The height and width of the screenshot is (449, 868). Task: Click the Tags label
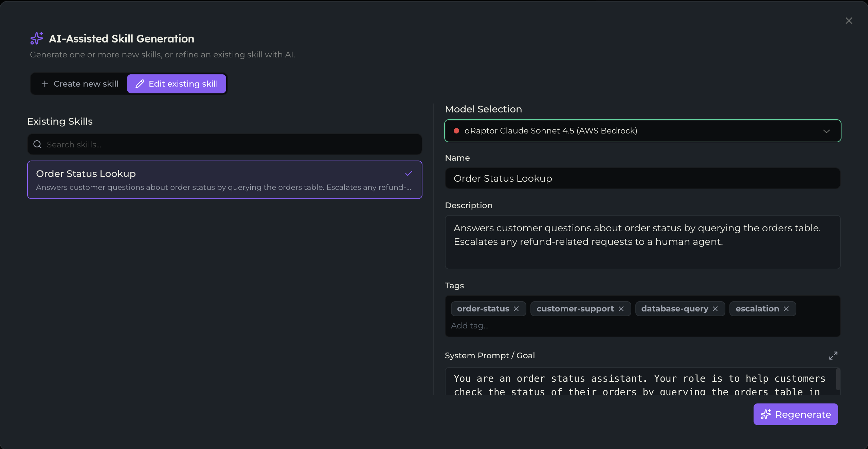(454, 286)
